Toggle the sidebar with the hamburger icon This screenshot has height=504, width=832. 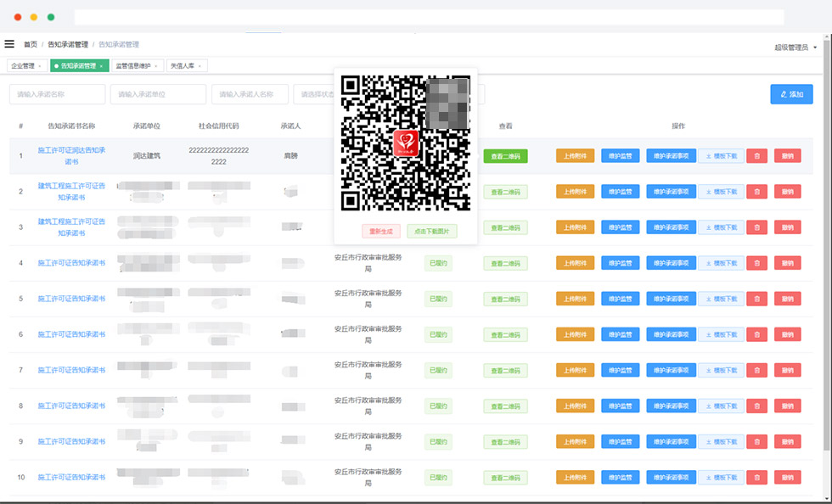coord(9,44)
